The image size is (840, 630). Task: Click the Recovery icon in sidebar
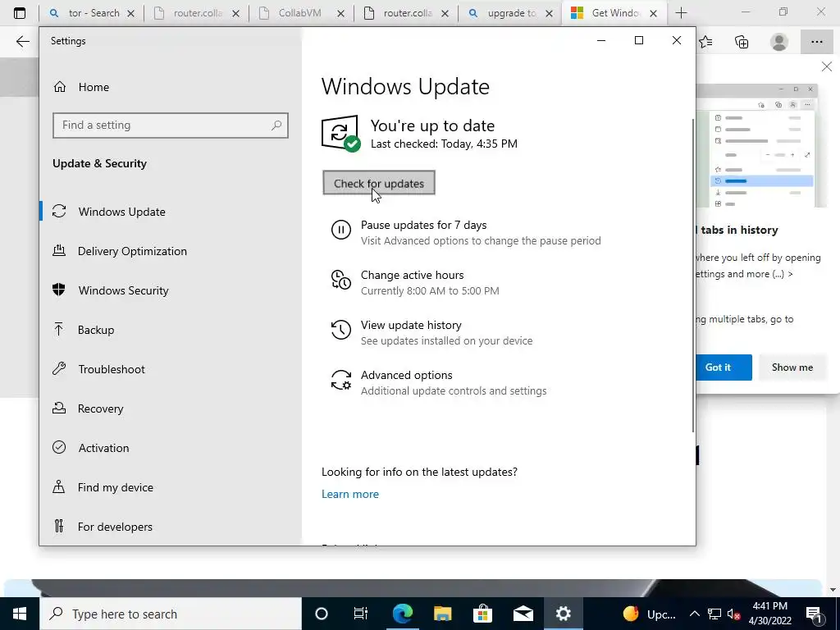[x=59, y=409]
